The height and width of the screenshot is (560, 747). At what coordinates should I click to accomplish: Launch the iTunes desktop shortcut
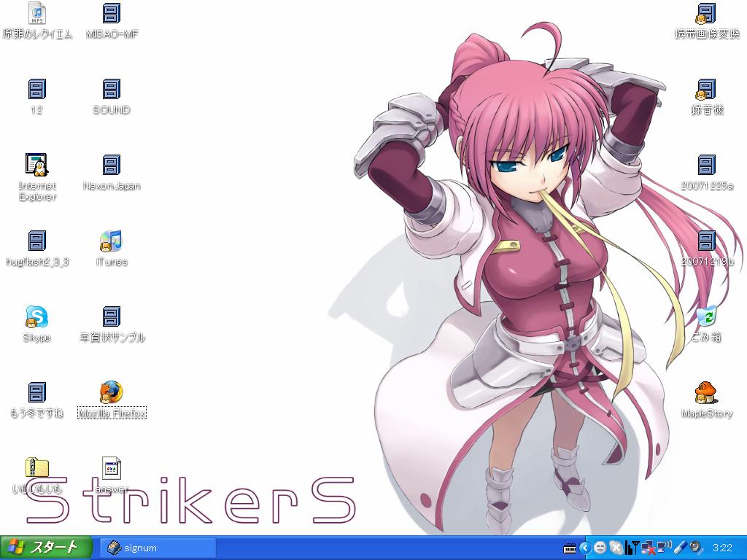tap(112, 241)
